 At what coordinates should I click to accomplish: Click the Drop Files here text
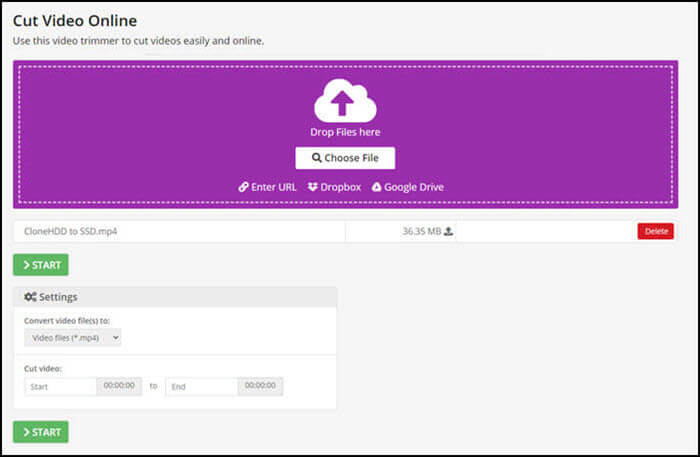(x=345, y=132)
